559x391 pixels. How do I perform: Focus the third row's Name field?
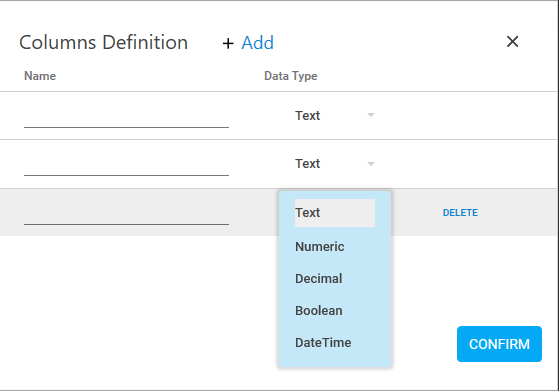point(126,215)
